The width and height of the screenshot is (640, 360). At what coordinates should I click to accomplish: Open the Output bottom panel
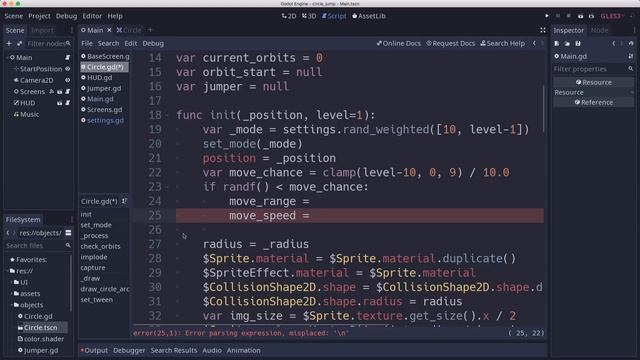pyautogui.click(x=95, y=350)
